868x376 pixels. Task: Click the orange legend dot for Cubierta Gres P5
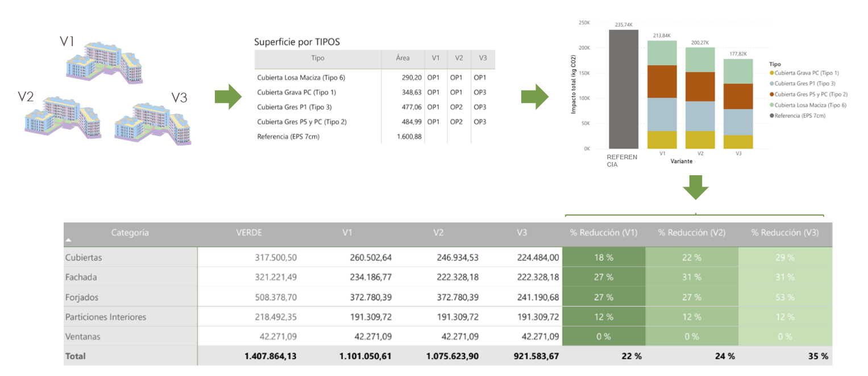point(772,94)
